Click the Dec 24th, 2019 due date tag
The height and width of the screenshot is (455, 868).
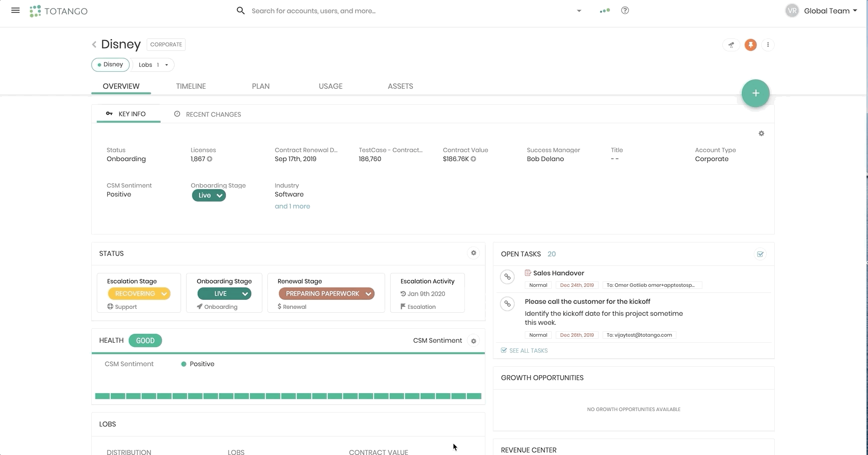point(577,285)
